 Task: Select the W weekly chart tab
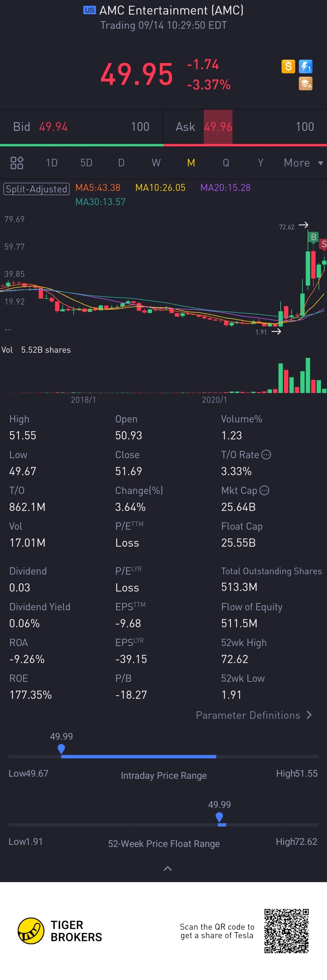pos(156,163)
